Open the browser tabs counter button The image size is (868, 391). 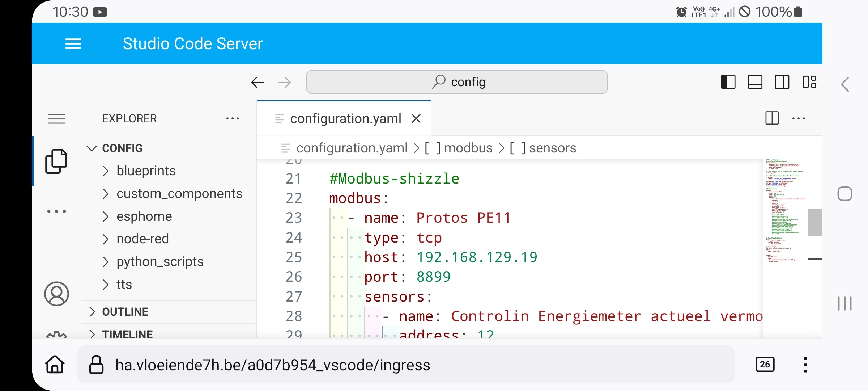click(x=765, y=364)
